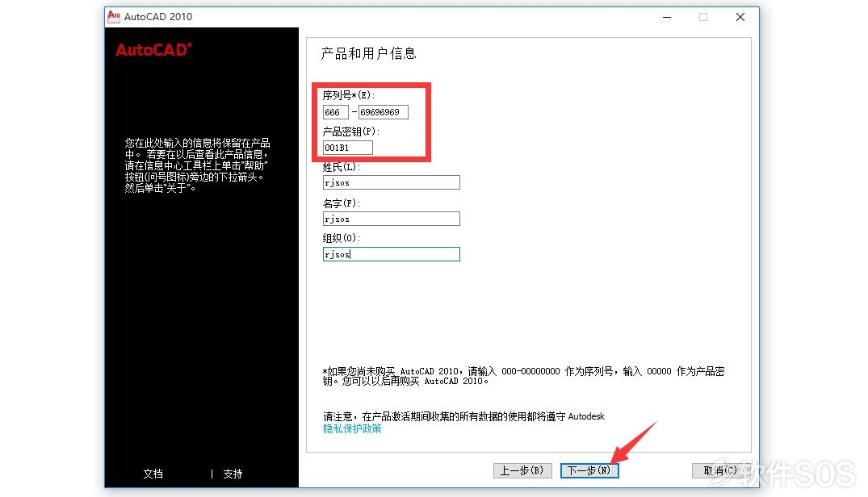The image size is (868, 497).
Task: Click the 序列号*(E) label
Action: tap(349, 95)
